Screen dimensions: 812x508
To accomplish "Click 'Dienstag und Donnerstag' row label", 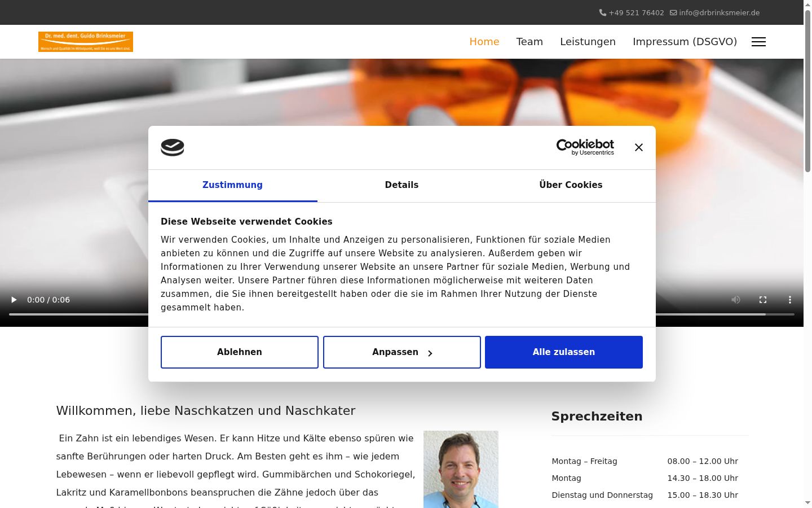I will pos(602,495).
